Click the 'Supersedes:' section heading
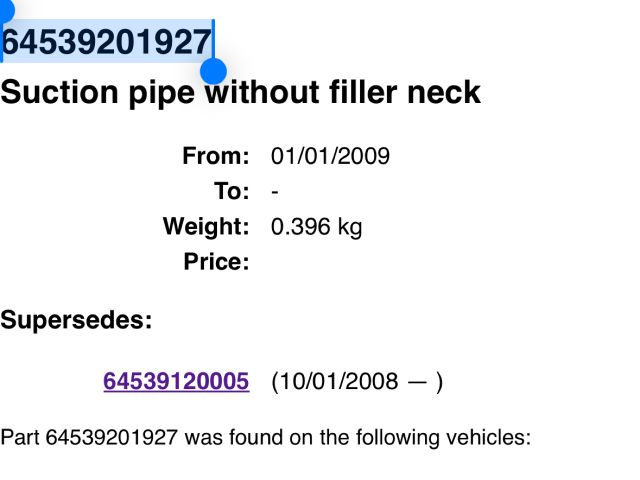 pyautogui.click(x=76, y=320)
